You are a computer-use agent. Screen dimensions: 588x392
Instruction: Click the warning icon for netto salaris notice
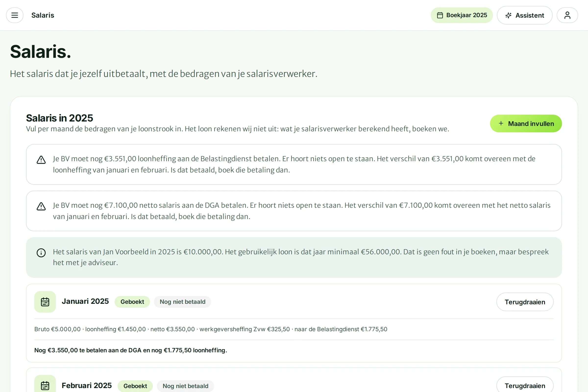click(41, 206)
